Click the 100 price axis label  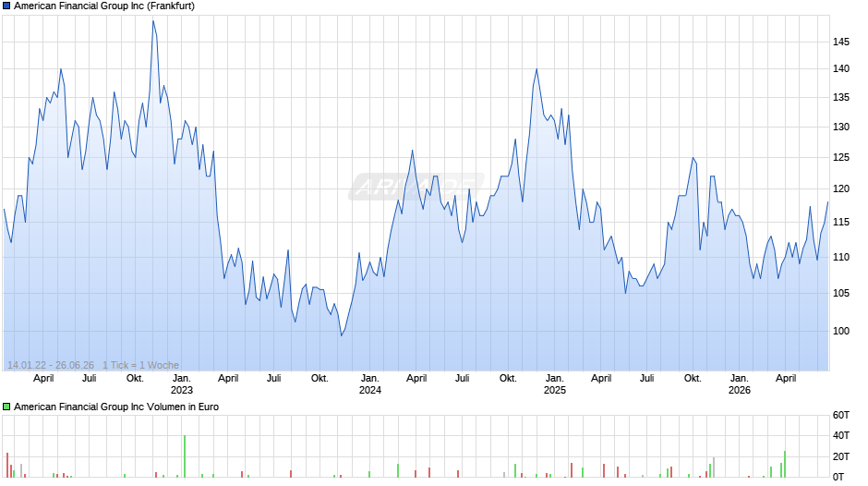coord(841,331)
